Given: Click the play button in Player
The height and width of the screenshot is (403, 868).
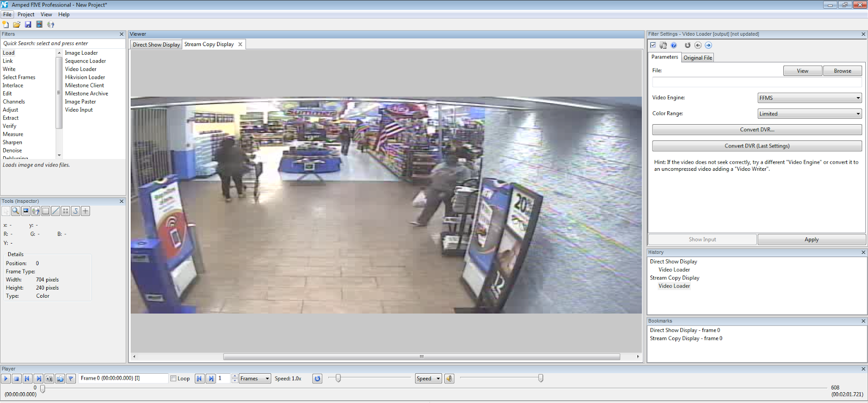Looking at the screenshot, I should click(x=6, y=379).
